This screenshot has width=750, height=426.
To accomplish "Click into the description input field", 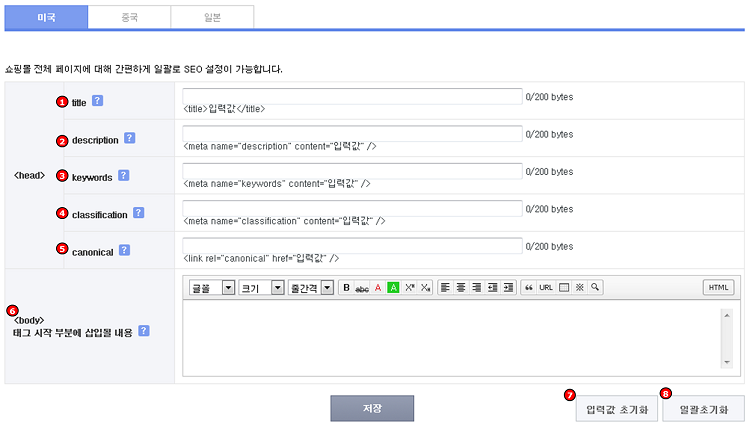I will tap(352, 134).
